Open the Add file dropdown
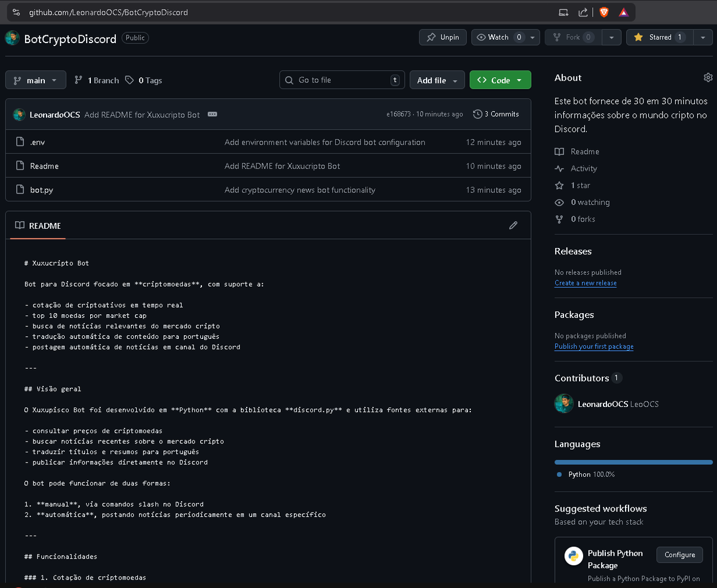 coord(437,80)
